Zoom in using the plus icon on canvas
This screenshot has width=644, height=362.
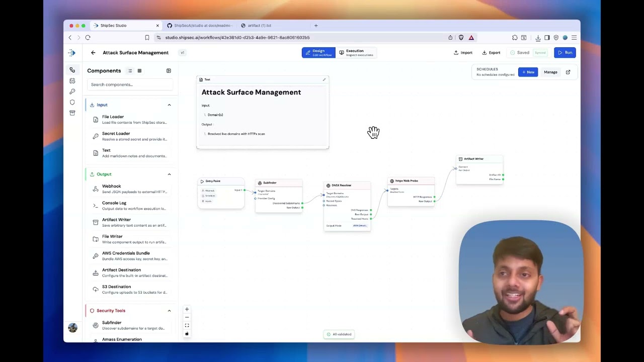point(187,309)
